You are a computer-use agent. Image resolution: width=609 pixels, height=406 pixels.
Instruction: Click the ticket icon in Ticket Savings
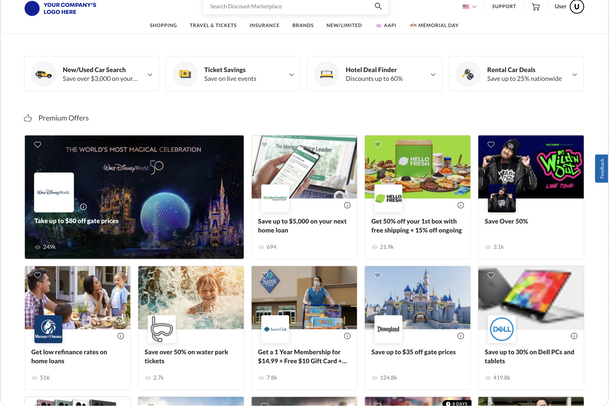(x=185, y=74)
